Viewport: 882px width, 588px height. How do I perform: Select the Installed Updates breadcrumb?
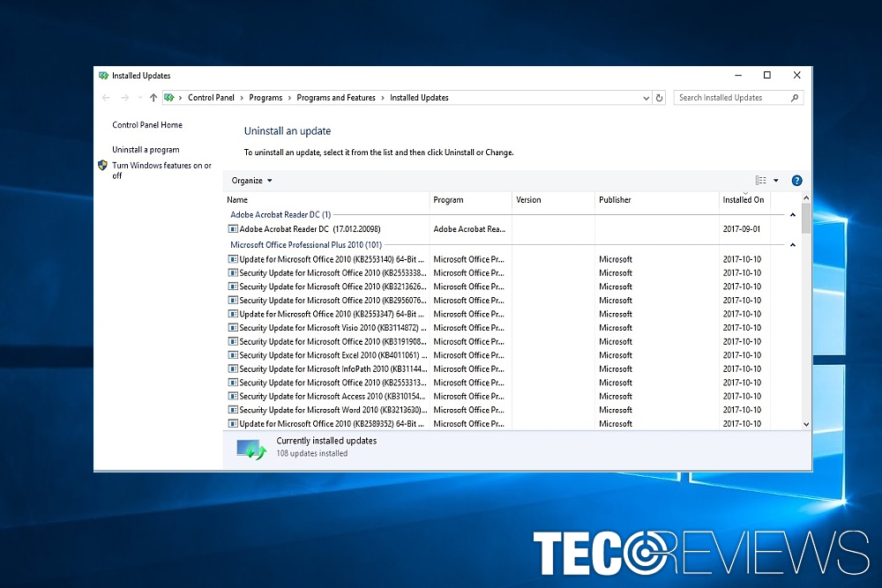click(419, 98)
